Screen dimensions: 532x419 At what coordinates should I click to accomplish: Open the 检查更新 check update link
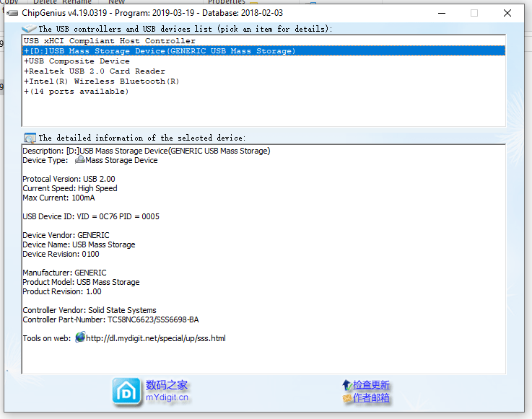(371, 385)
